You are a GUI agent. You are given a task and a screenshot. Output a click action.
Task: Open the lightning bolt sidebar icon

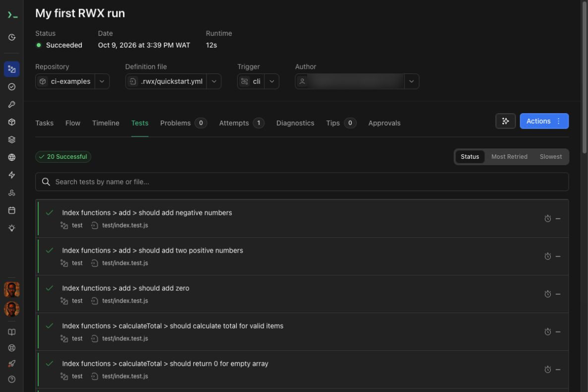point(12,175)
